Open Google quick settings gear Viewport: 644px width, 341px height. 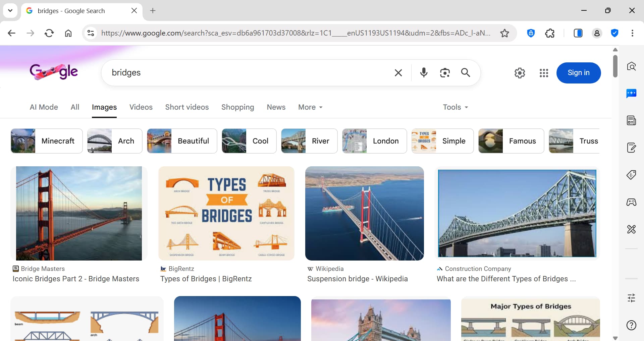tap(520, 73)
